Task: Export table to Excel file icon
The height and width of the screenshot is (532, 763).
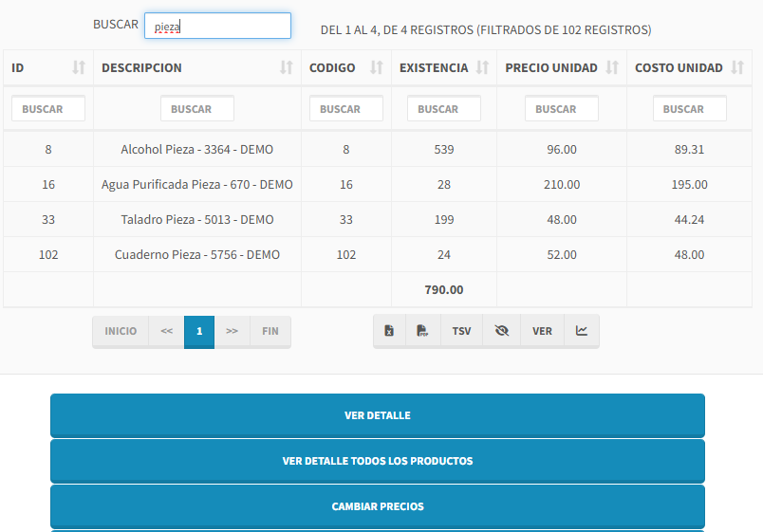Action: pos(389,331)
